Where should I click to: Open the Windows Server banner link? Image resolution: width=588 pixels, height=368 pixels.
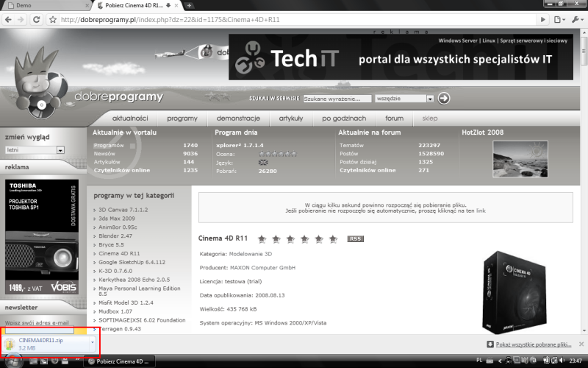tap(458, 40)
